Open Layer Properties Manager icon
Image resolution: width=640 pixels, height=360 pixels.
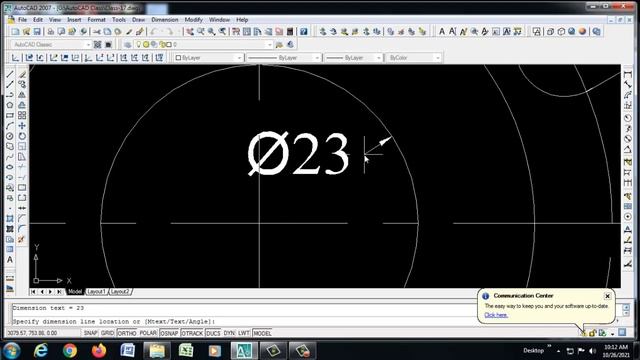pyautogui.click(x=128, y=44)
